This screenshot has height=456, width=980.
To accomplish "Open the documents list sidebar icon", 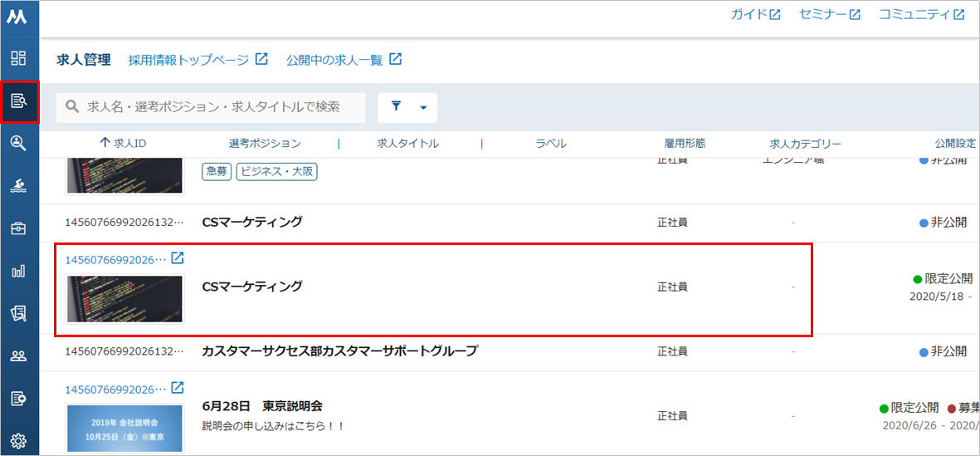I will pyautogui.click(x=19, y=313).
